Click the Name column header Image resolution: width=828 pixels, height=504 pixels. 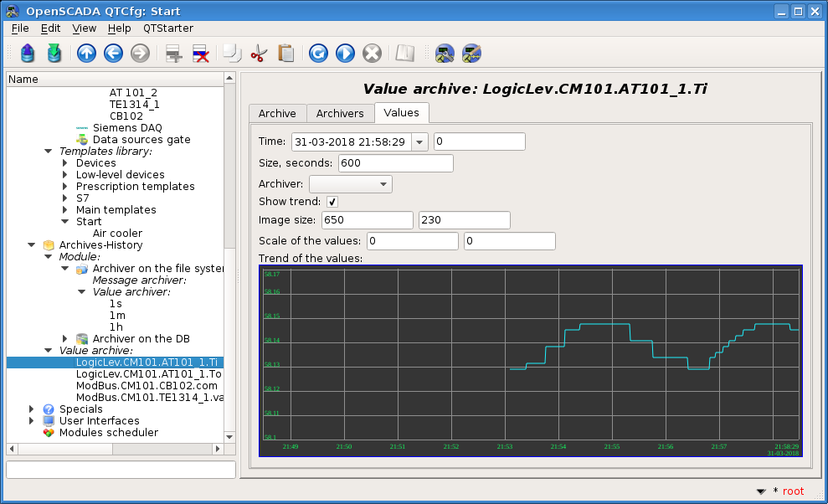[x=116, y=80]
